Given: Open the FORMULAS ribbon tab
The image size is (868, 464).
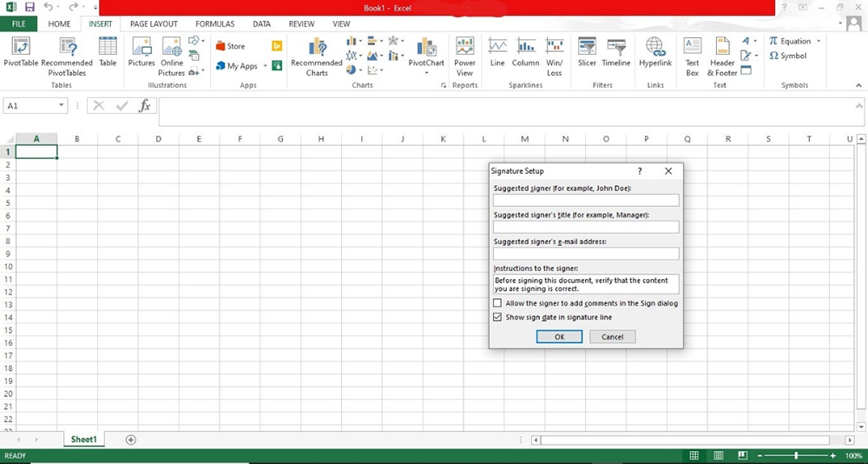Looking at the screenshot, I should (x=214, y=24).
